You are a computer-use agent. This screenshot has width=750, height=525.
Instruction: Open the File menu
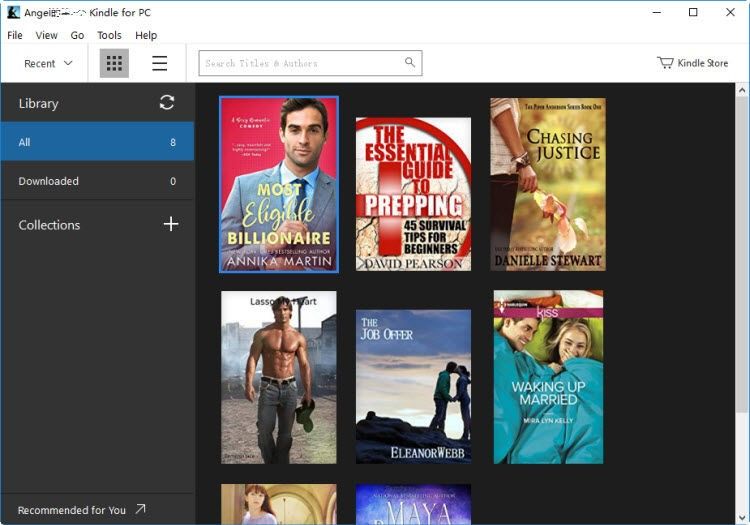pyautogui.click(x=15, y=35)
